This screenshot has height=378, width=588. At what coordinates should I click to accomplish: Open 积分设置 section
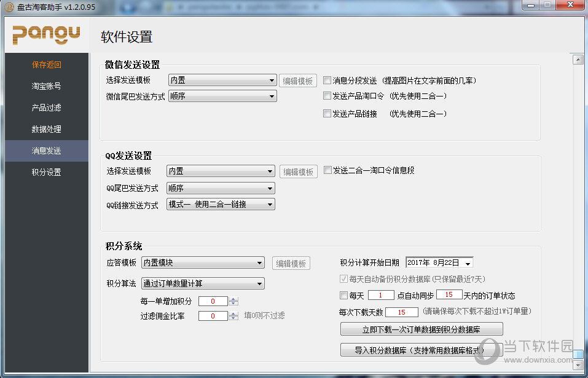point(47,172)
